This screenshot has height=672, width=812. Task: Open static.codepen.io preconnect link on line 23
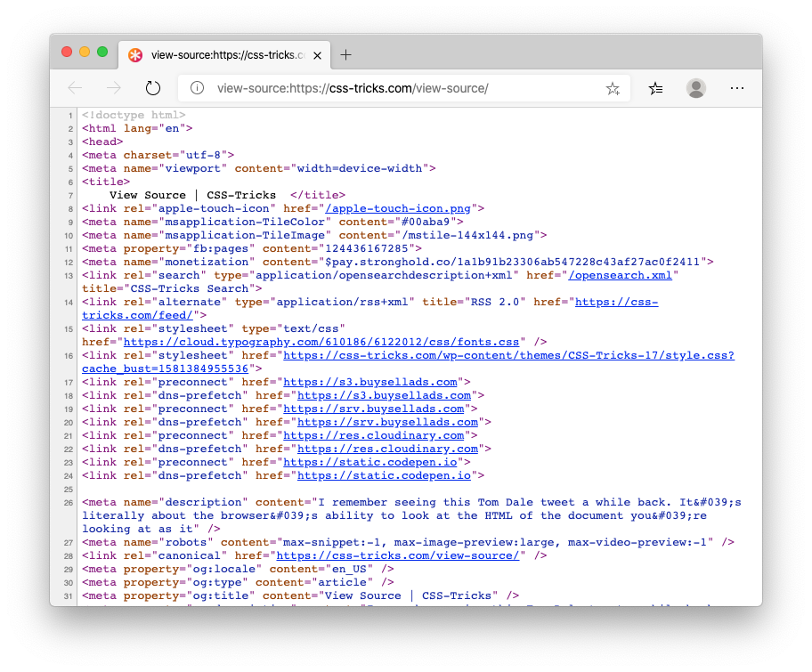click(x=370, y=462)
